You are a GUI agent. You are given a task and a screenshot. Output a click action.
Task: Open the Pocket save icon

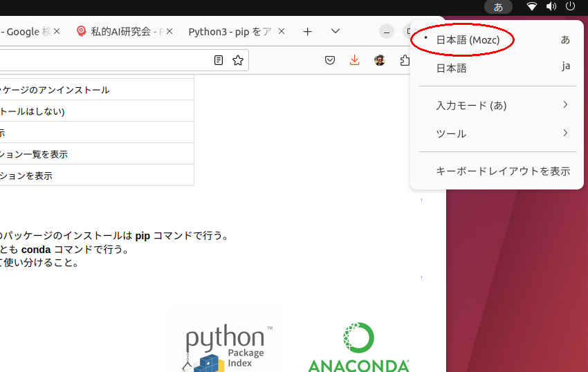coord(331,60)
